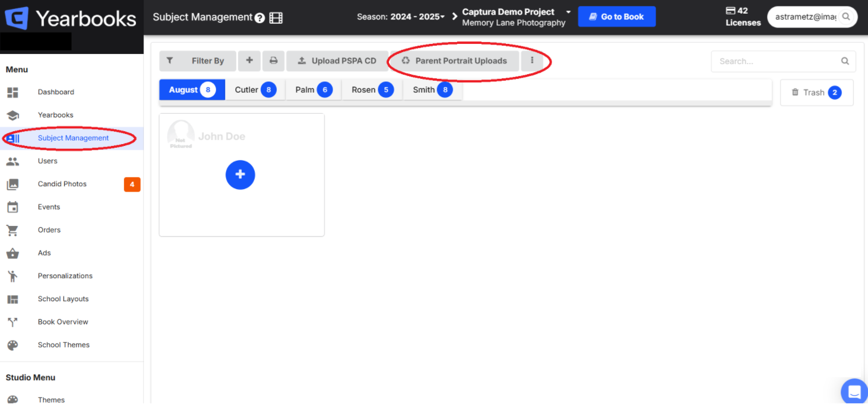Click the search magnifier in Search box

[x=845, y=61]
